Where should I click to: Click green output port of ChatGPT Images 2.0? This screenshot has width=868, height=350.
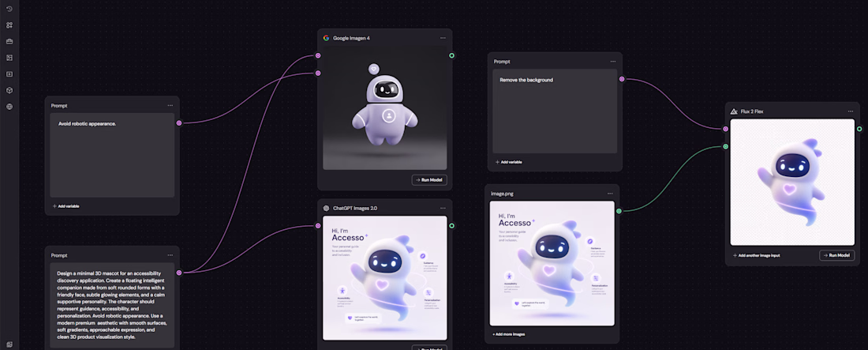[x=451, y=226]
